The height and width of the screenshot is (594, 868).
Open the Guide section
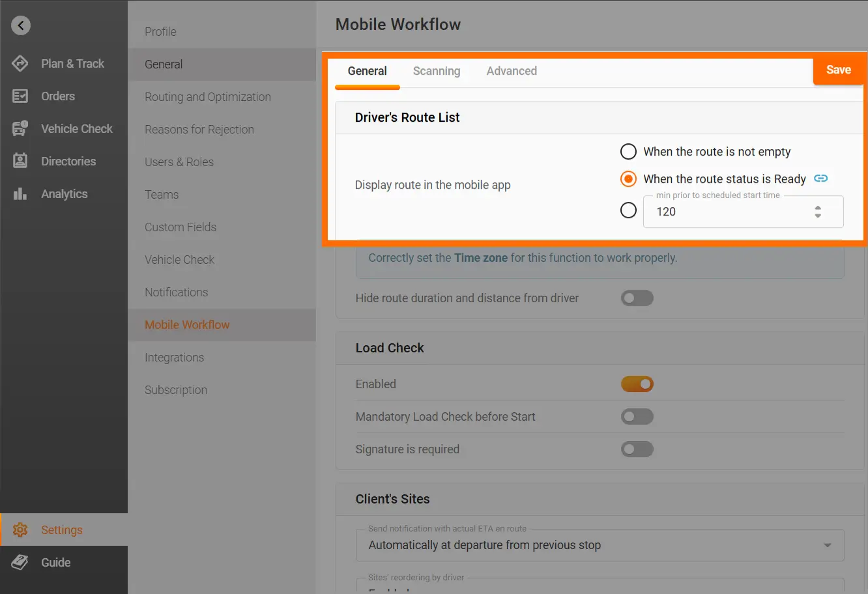[x=56, y=562]
